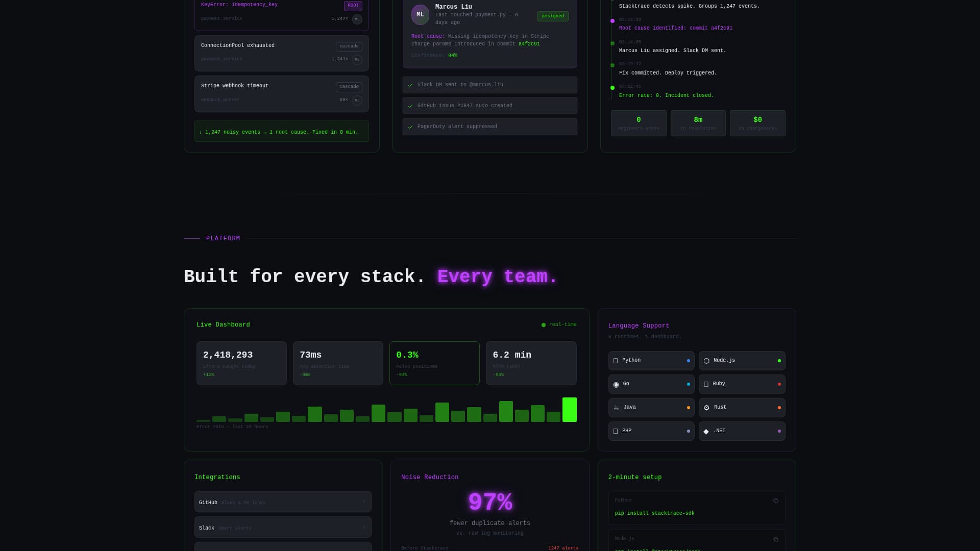Viewport: 980px width, 551px height.
Task: Click the Node.js row green status dot
Action: (779, 361)
